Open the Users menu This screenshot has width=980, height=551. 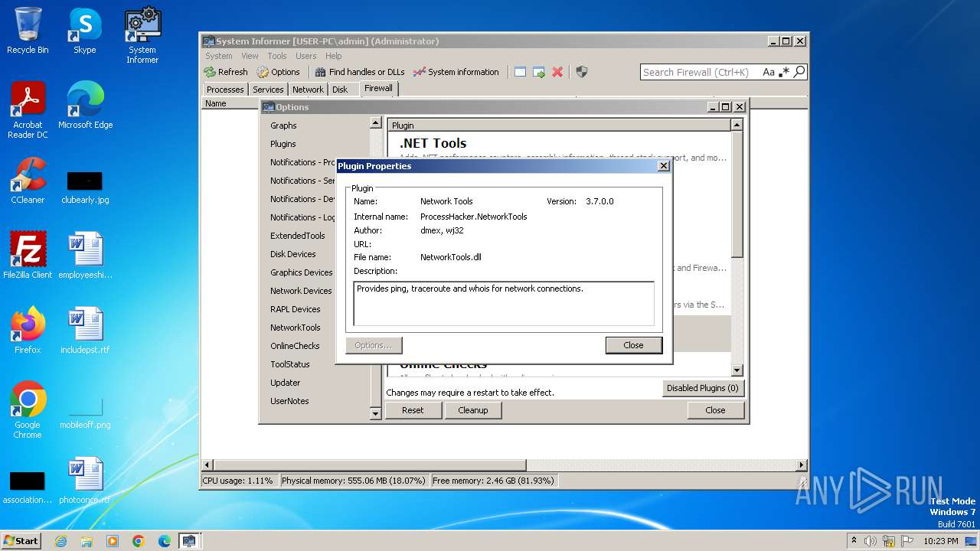[x=306, y=56]
